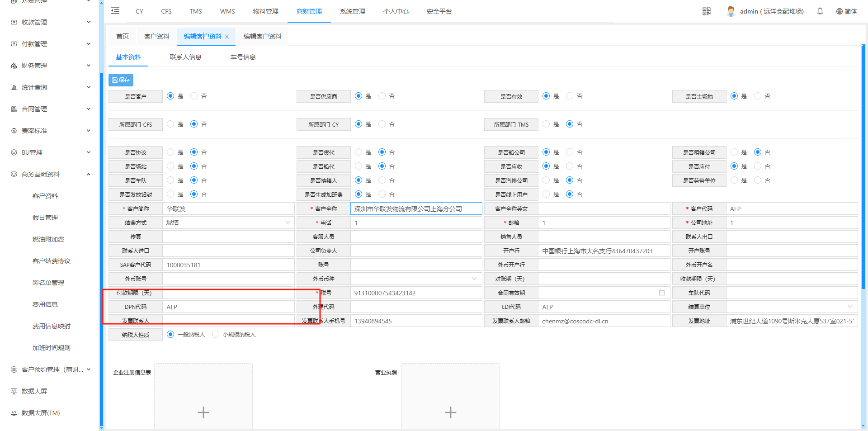Select 否 for 是否客户
Screen dimensions: 868x431
pos(194,96)
